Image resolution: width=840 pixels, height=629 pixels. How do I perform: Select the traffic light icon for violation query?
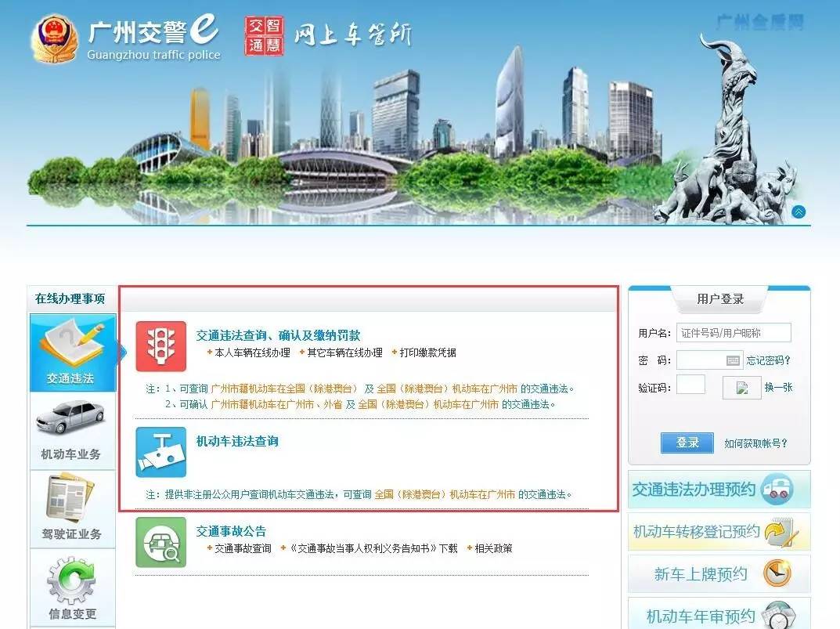tap(160, 345)
